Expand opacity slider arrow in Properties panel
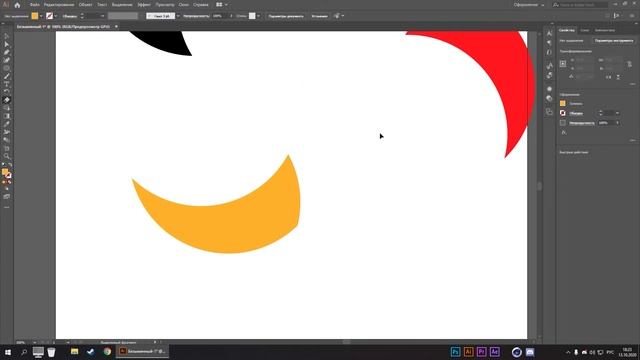 618,122
